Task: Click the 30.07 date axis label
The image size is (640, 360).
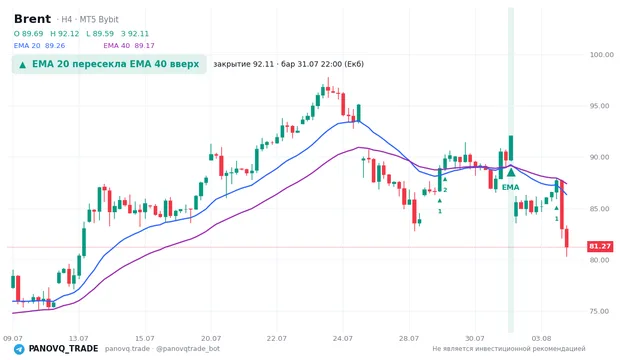Action: [475, 338]
